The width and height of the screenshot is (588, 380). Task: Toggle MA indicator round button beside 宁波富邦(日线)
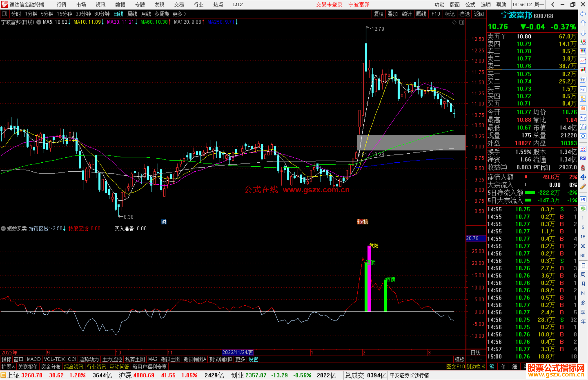[x=39, y=22]
